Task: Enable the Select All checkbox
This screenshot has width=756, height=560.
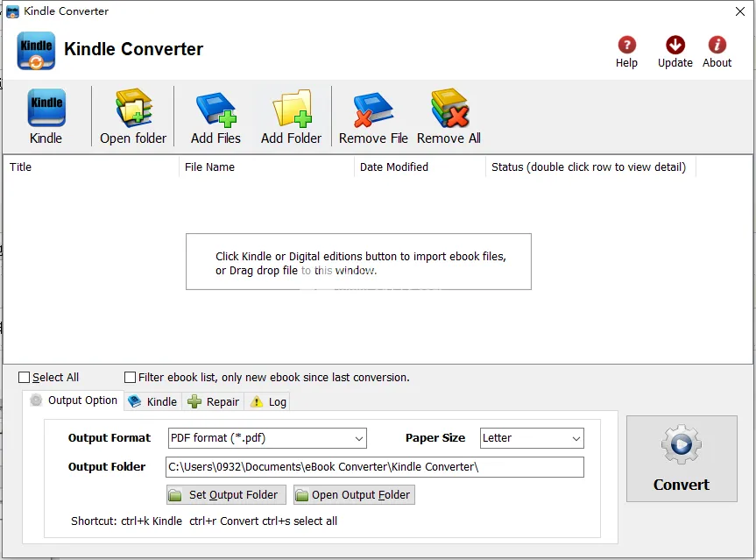Action: (x=24, y=377)
